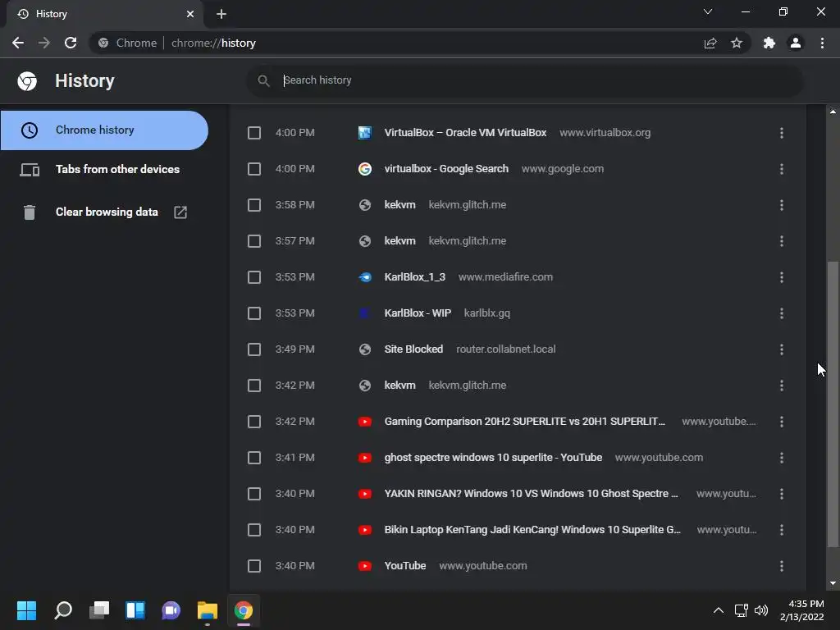Go back with the browser back arrow
The height and width of the screenshot is (630, 840).
pos(18,43)
